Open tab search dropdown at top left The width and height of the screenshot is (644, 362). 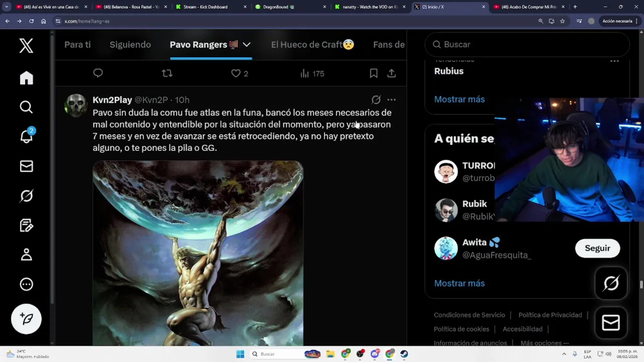tap(7, 7)
